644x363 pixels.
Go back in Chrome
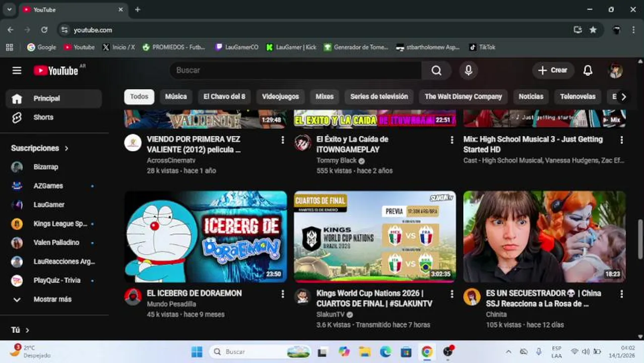[x=11, y=30]
